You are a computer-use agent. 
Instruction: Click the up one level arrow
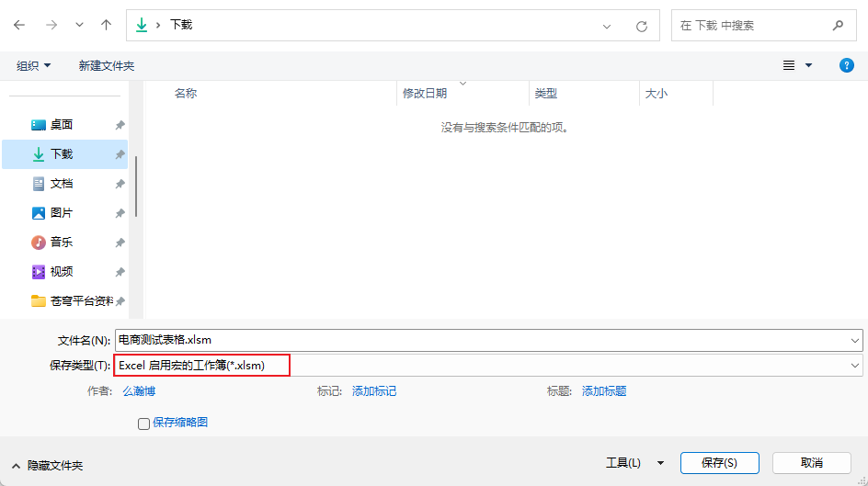[x=106, y=26]
